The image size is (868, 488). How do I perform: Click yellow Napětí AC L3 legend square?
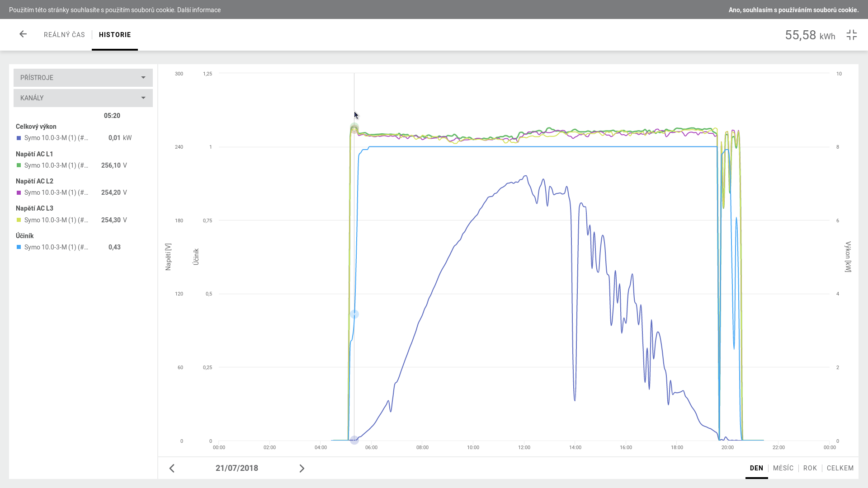pos(19,220)
